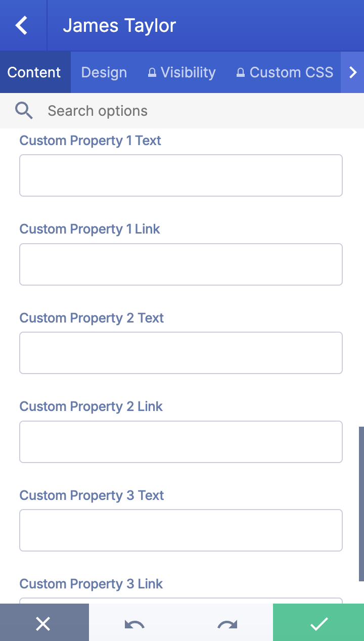The height and width of the screenshot is (641, 364).
Task: Undo the last change
Action: pos(132,624)
